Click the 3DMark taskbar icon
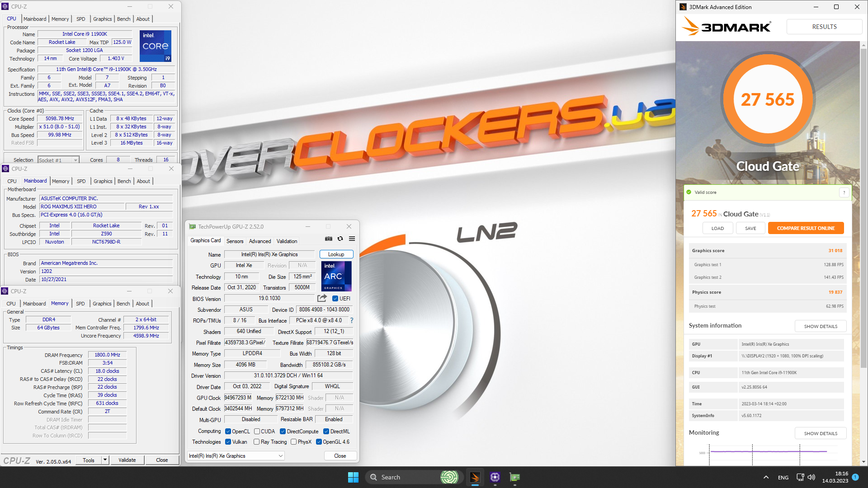 click(x=475, y=477)
